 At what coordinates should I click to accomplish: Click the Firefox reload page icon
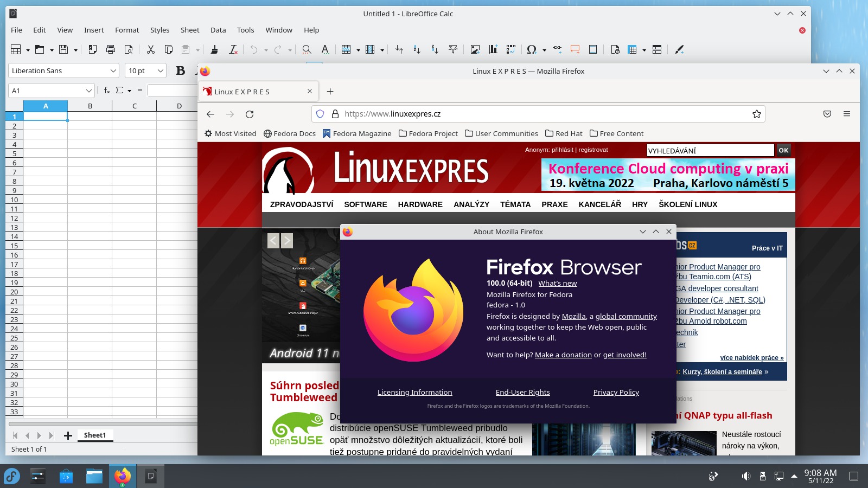(250, 114)
